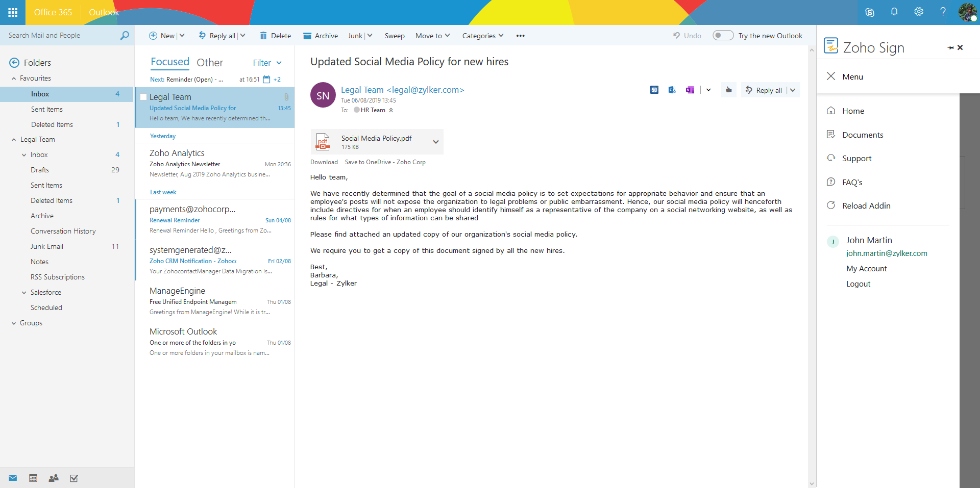Viewport: 980px width, 488px height.
Task: Close the Zoho Sign menu with X
Action: coord(831,76)
